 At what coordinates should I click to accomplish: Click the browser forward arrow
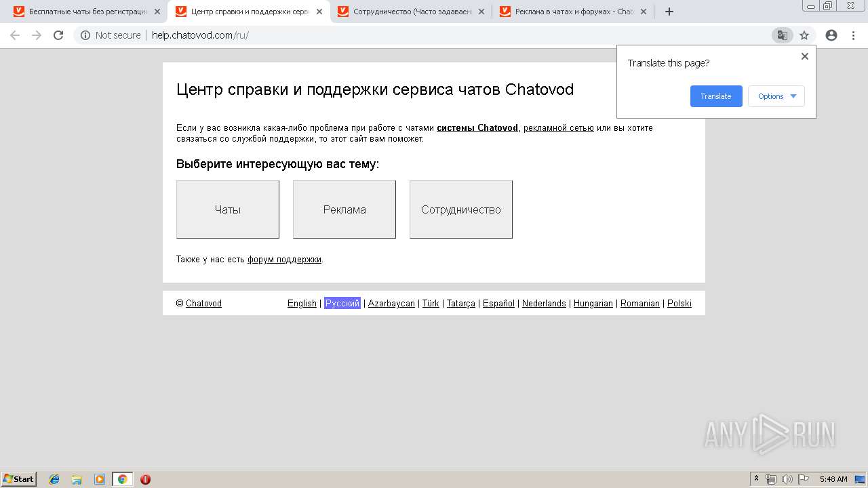click(x=37, y=35)
